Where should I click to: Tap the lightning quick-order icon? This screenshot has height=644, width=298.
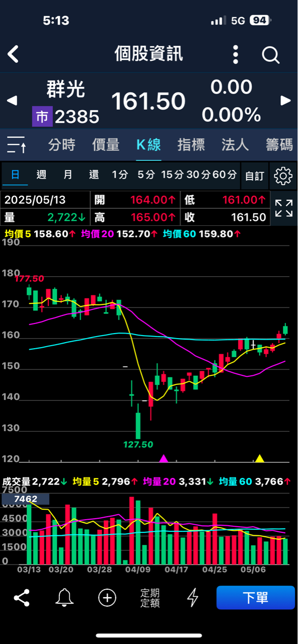click(x=193, y=598)
